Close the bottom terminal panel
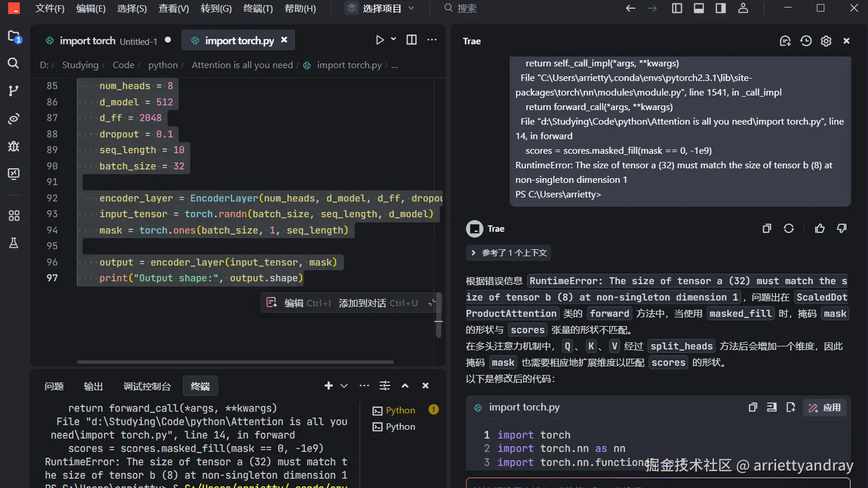The width and height of the screenshot is (868, 488). 425,386
